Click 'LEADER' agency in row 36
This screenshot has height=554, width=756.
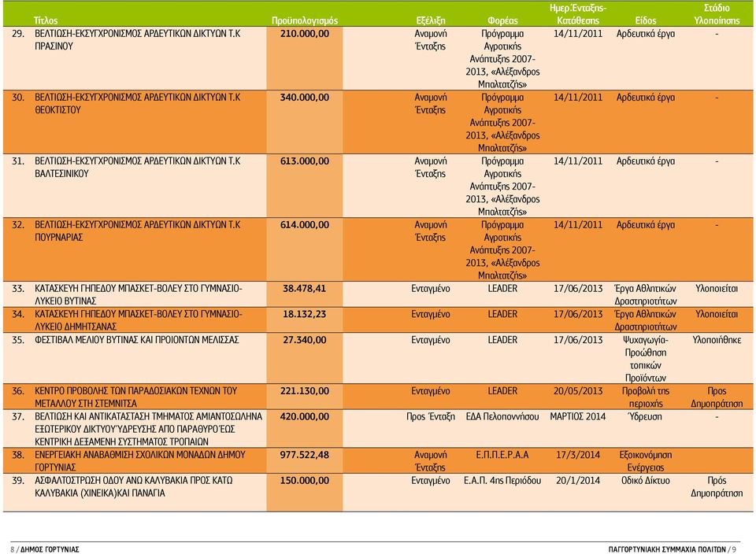502,390
